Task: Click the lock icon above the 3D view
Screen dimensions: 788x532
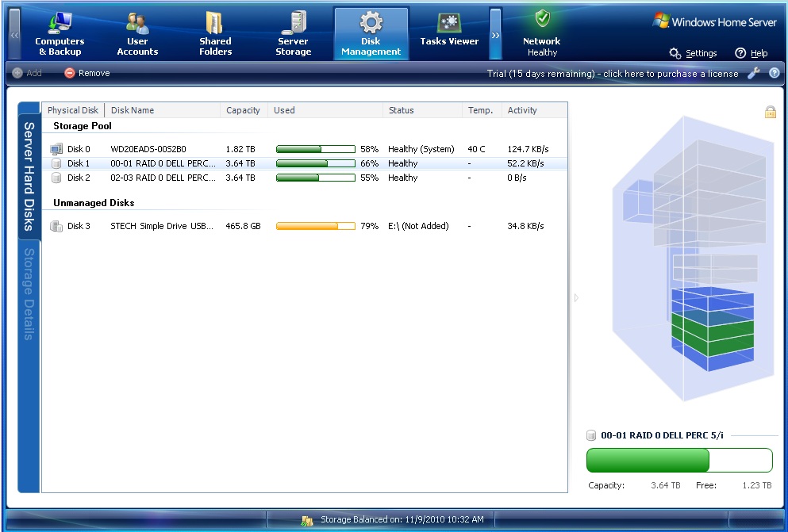Action: tap(770, 112)
